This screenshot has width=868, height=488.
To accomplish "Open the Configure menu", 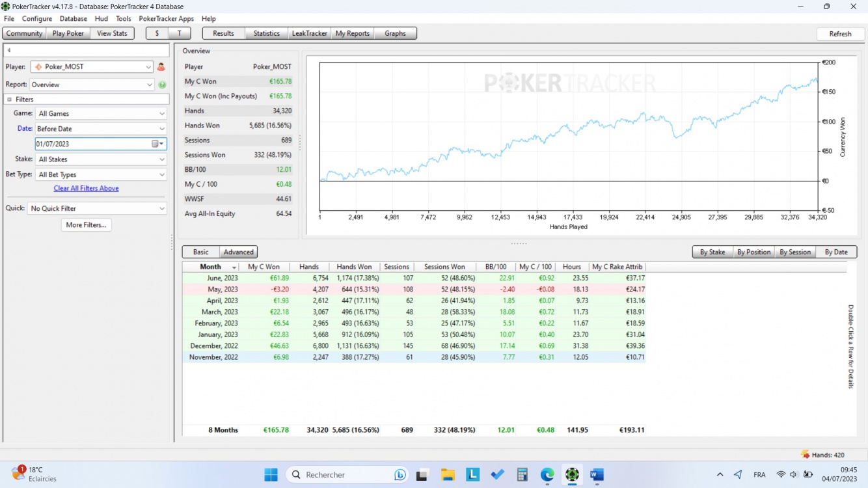I will click(x=37, y=19).
